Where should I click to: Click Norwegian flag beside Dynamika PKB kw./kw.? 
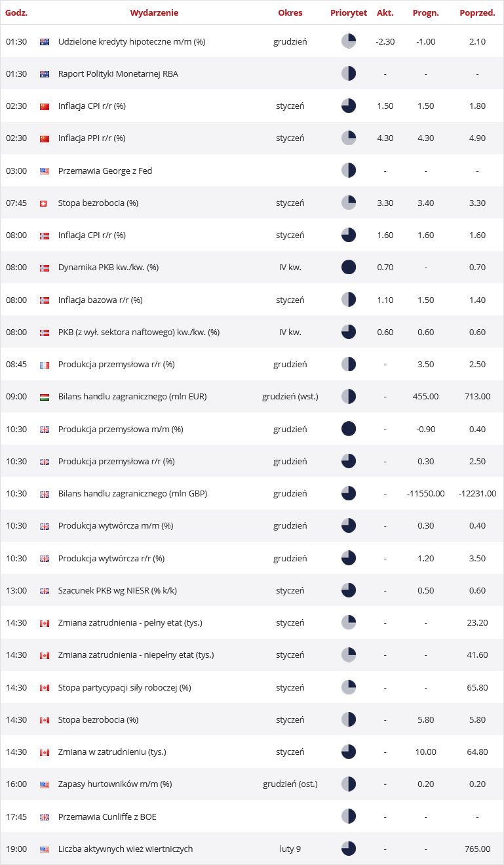[45, 268]
